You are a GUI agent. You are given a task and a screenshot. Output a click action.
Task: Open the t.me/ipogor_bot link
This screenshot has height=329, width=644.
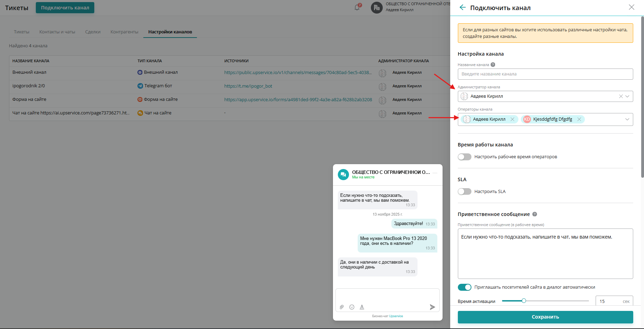point(248,86)
